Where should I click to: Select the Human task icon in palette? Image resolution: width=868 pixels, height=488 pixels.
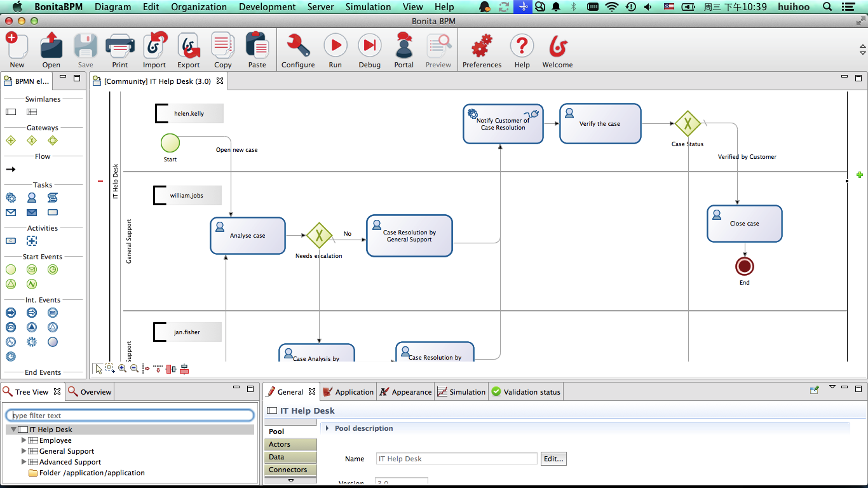pyautogui.click(x=32, y=198)
